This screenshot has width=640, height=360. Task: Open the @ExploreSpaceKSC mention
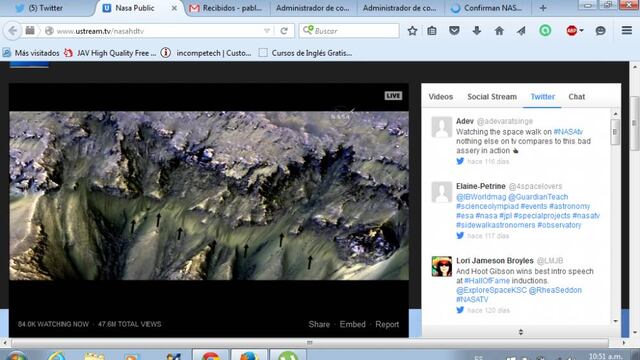point(491,290)
